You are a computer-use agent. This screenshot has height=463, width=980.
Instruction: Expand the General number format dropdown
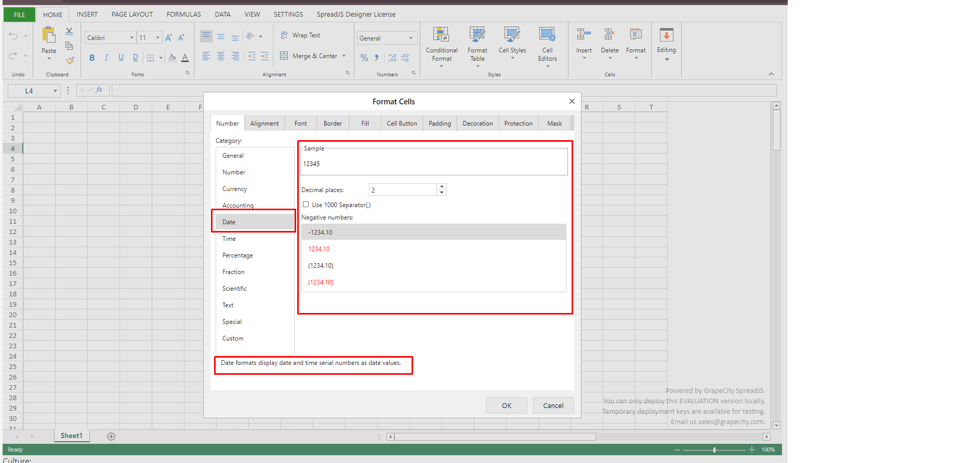click(x=410, y=38)
